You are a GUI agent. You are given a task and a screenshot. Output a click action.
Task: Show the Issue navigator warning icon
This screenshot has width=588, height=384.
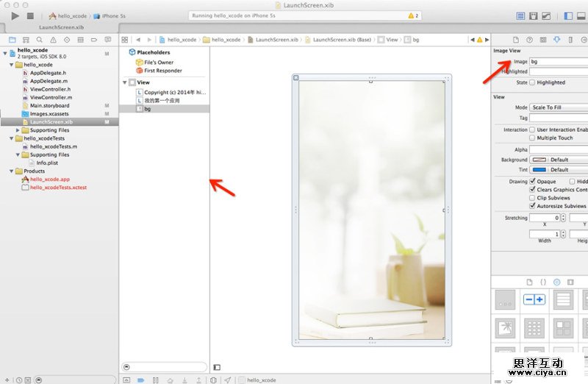(x=52, y=39)
